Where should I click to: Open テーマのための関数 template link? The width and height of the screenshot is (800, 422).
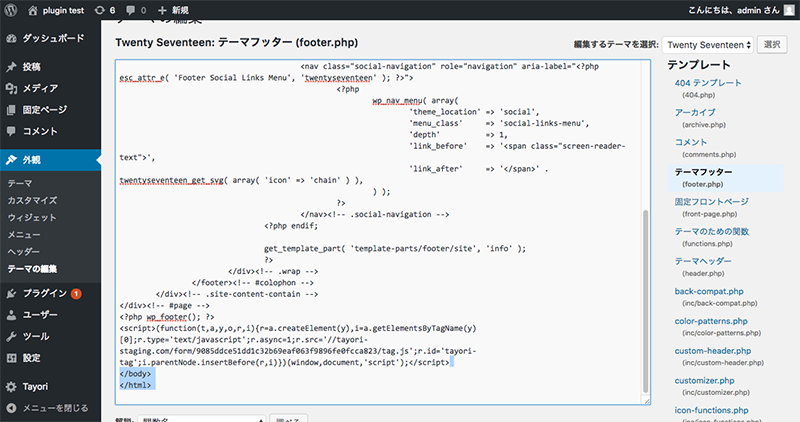[712, 232]
